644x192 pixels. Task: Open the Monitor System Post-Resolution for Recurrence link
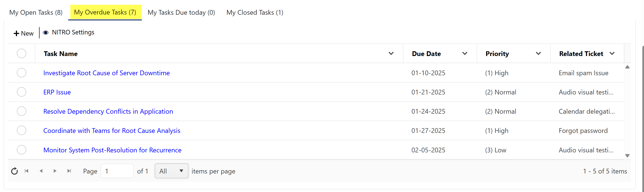(x=112, y=150)
